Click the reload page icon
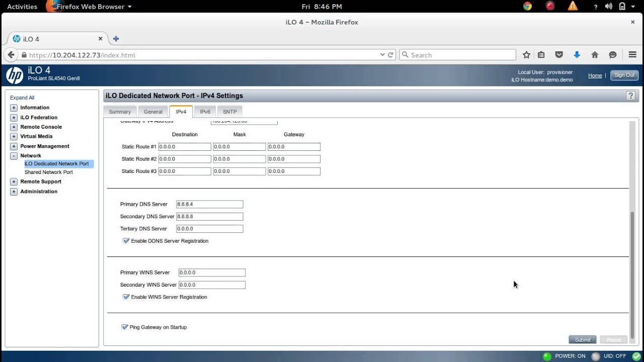The width and height of the screenshot is (644, 362). tap(390, 55)
